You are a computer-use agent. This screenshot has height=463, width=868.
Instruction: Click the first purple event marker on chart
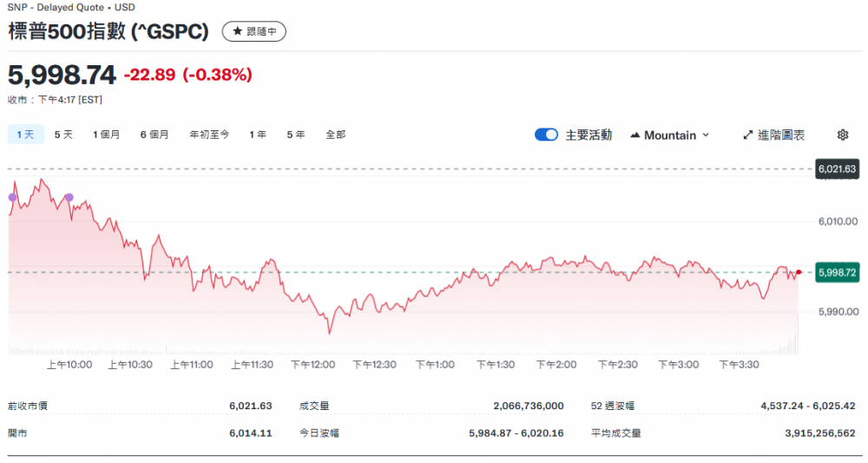(12, 197)
